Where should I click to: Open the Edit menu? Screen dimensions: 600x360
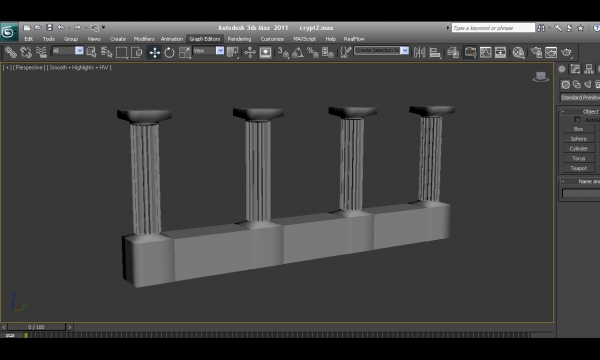point(28,39)
